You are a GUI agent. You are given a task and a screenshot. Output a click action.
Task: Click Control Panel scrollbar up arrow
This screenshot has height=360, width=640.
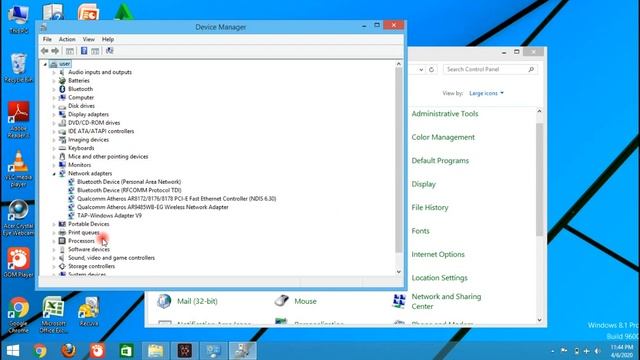[x=539, y=111]
